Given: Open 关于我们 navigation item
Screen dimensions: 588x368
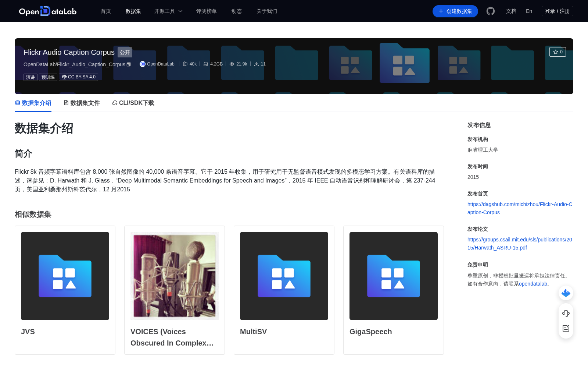Looking at the screenshot, I should click(x=267, y=11).
